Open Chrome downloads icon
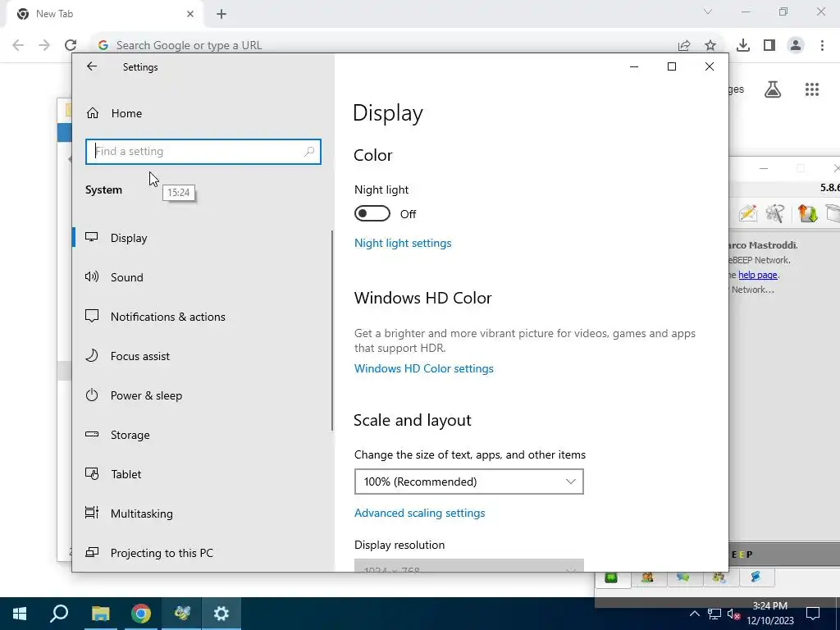Viewport: 840px width, 630px height. pyautogui.click(x=743, y=45)
